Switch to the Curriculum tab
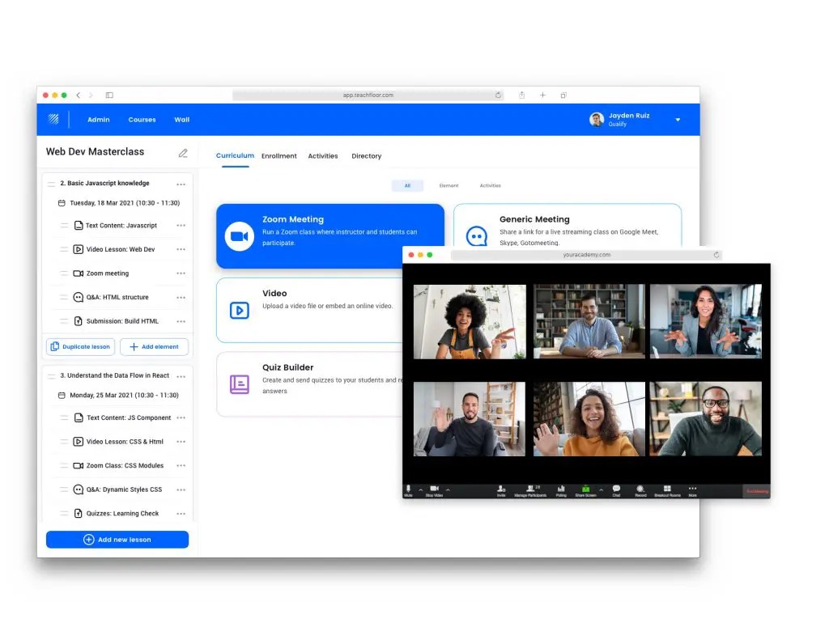This screenshot has width=829, height=644. click(x=235, y=155)
